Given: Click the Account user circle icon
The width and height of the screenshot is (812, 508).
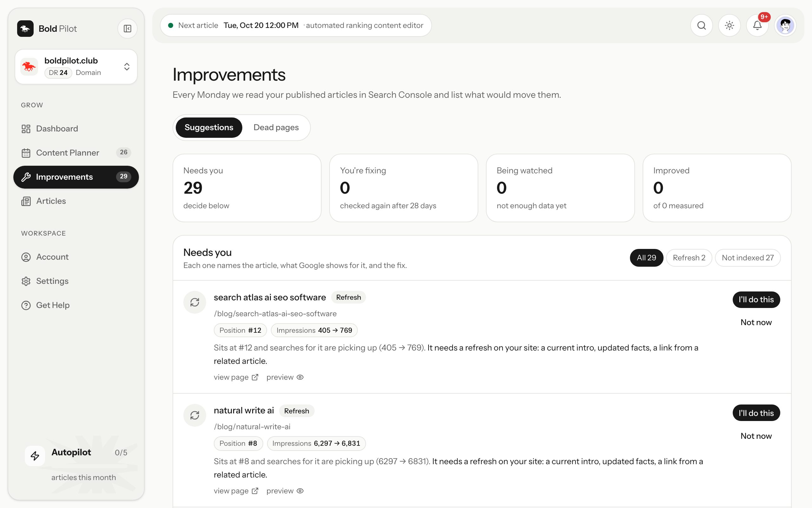Looking at the screenshot, I should point(26,257).
